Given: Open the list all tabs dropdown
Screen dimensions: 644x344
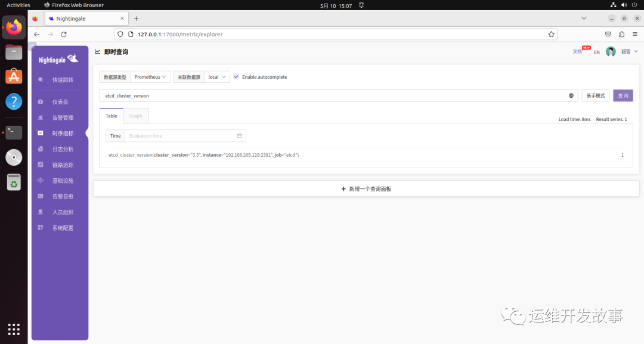Looking at the screenshot, I should (x=584, y=18).
